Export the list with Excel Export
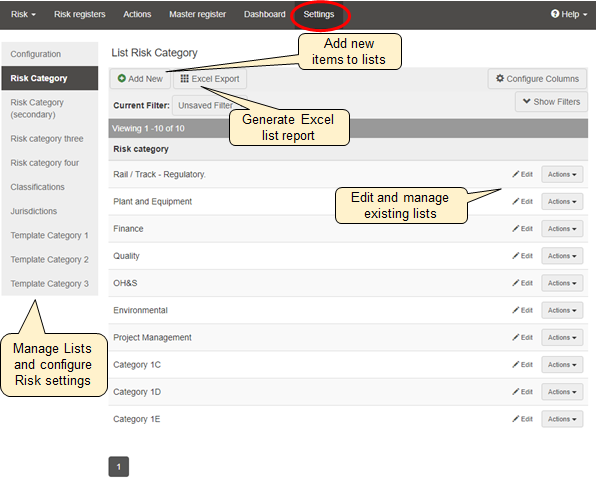 coord(210,78)
